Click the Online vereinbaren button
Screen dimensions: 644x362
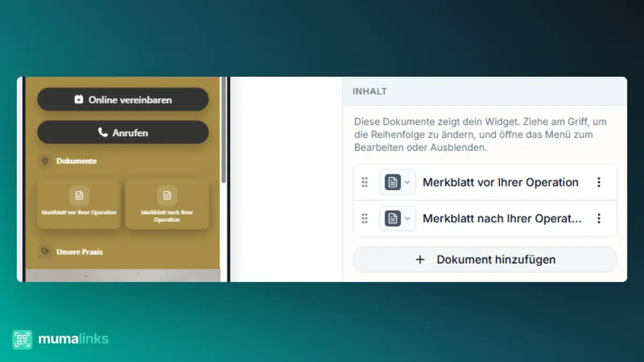pyautogui.click(x=123, y=99)
